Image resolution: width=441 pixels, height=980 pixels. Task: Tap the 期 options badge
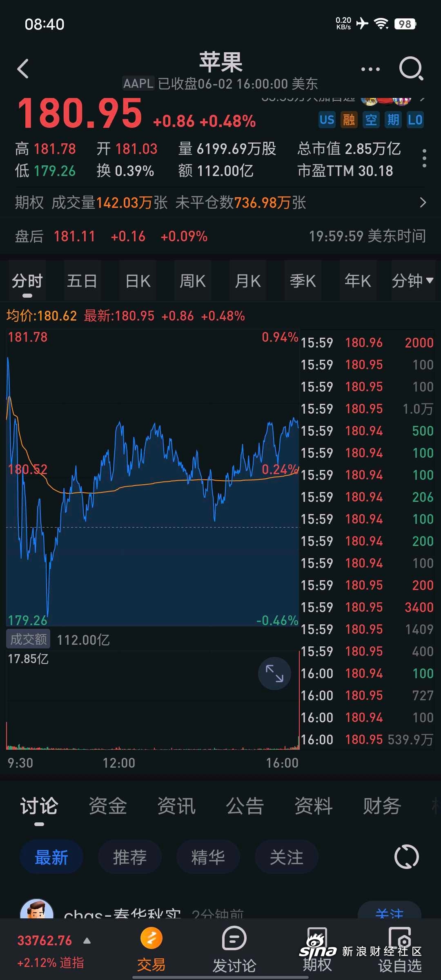point(393,120)
